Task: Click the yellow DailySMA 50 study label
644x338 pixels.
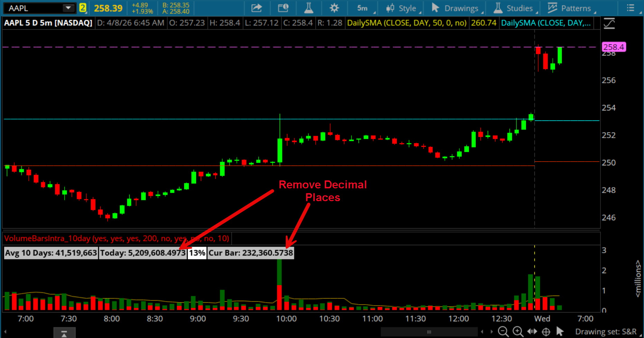Action: click(407, 23)
